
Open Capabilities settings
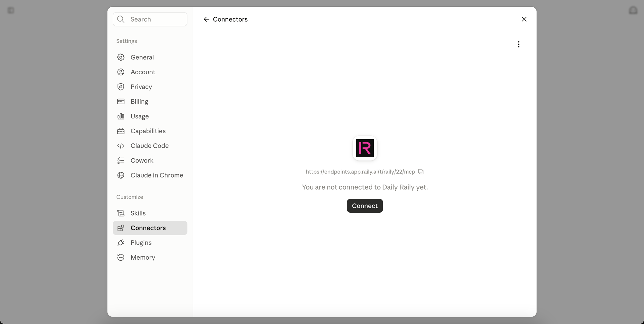pyautogui.click(x=150, y=131)
